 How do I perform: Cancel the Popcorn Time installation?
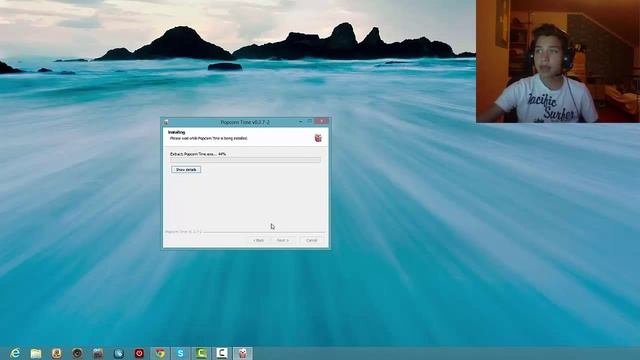[x=311, y=240]
